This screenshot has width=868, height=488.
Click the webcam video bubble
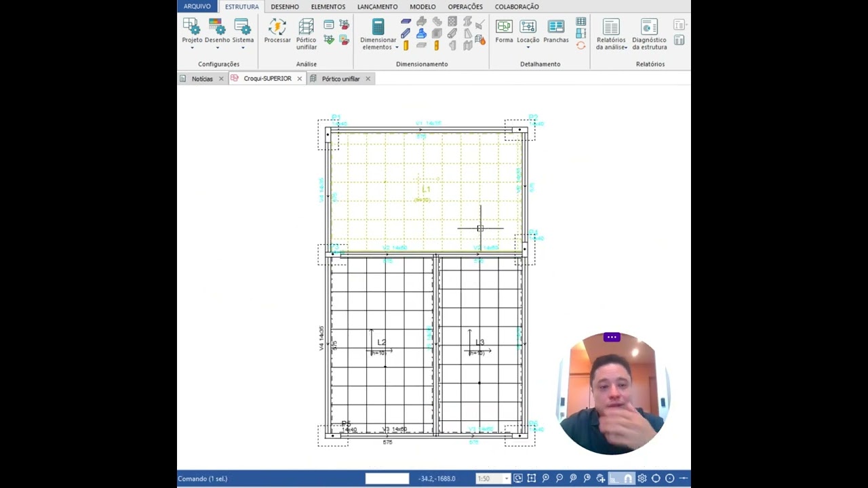pyautogui.click(x=612, y=393)
